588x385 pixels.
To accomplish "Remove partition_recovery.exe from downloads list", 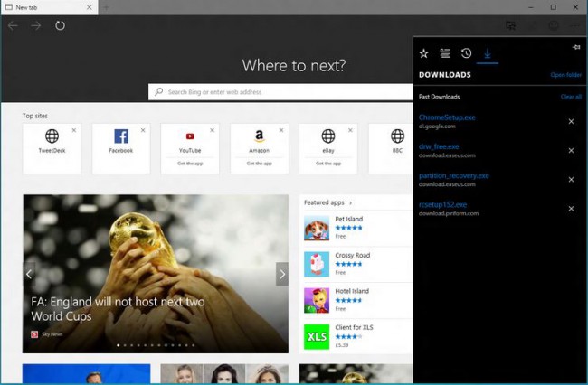I will tap(571, 180).
